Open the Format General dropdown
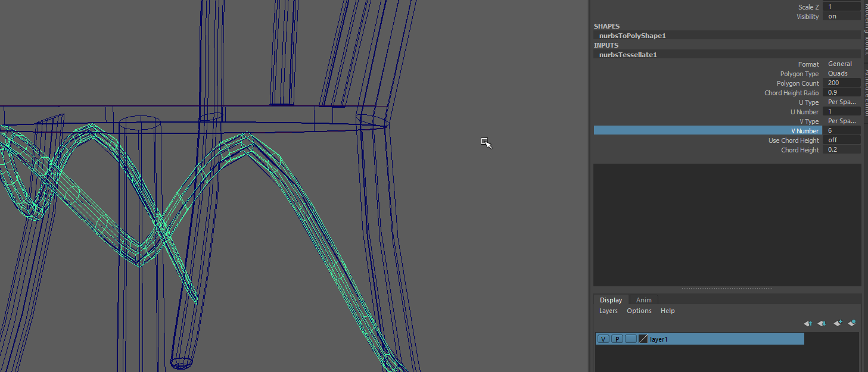Screen dimensions: 868x372 click(x=841, y=64)
